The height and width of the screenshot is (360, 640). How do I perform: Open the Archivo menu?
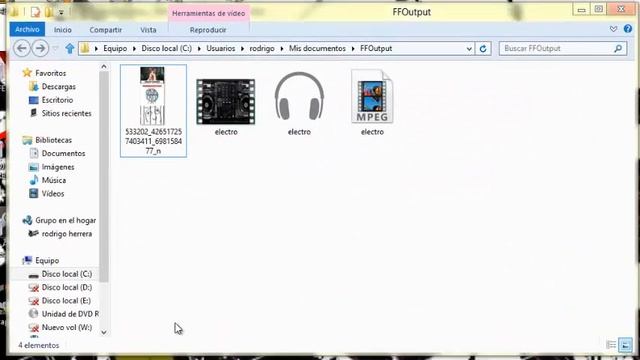[27, 29]
